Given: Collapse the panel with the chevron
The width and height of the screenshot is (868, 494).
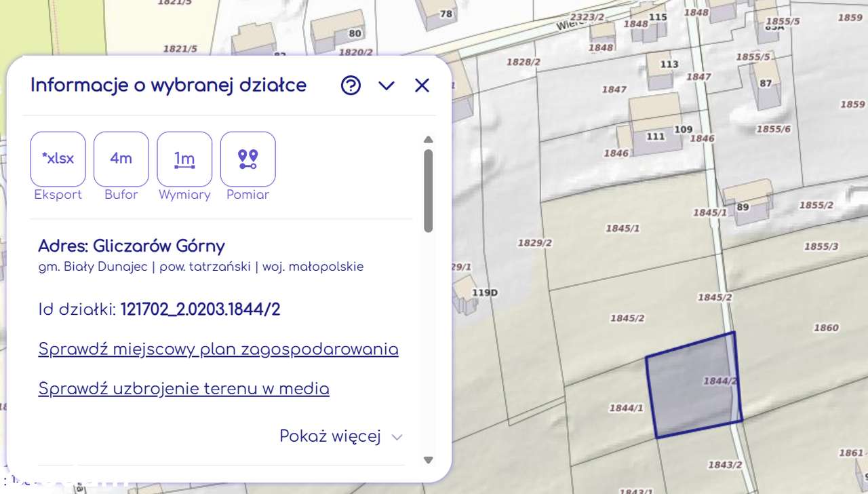Looking at the screenshot, I should [x=387, y=85].
